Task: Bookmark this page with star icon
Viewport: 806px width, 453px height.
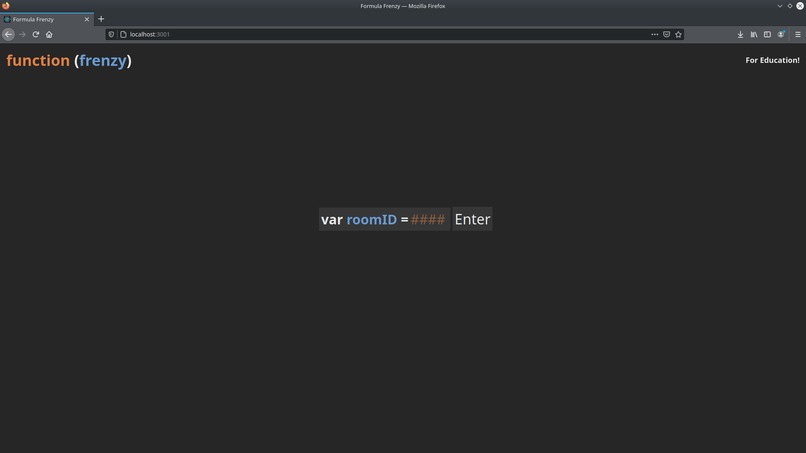Action: (679, 34)
